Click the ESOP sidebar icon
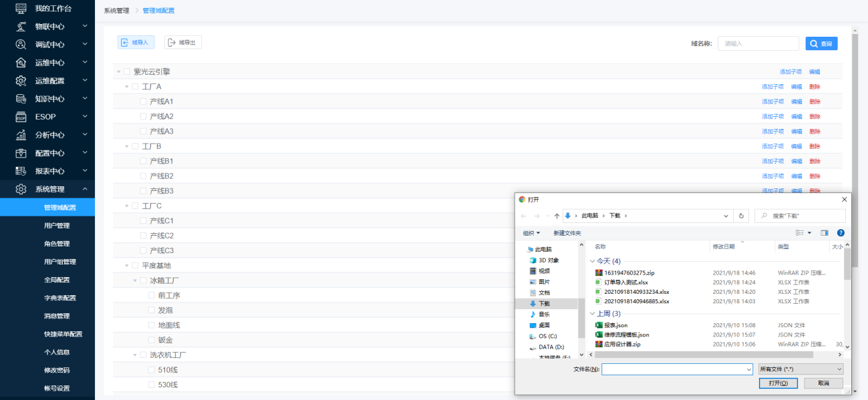Image resolution: width=868 pixels, height=400 pixels. tap(21, 117)
